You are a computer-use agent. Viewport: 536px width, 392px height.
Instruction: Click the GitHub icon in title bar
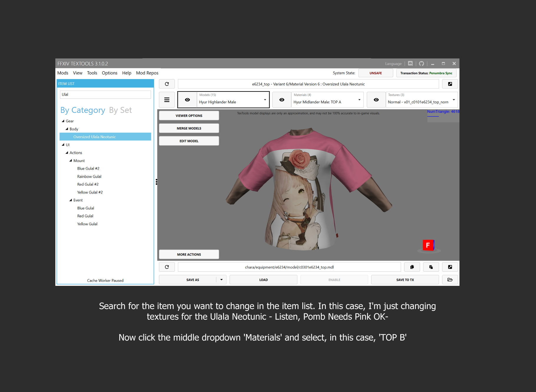pos(422,64)
